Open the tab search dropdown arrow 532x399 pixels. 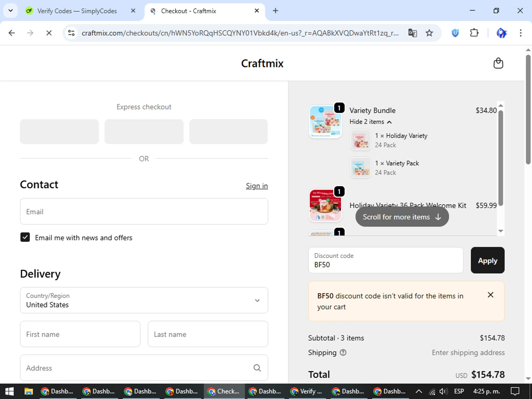tap(11, 11)
